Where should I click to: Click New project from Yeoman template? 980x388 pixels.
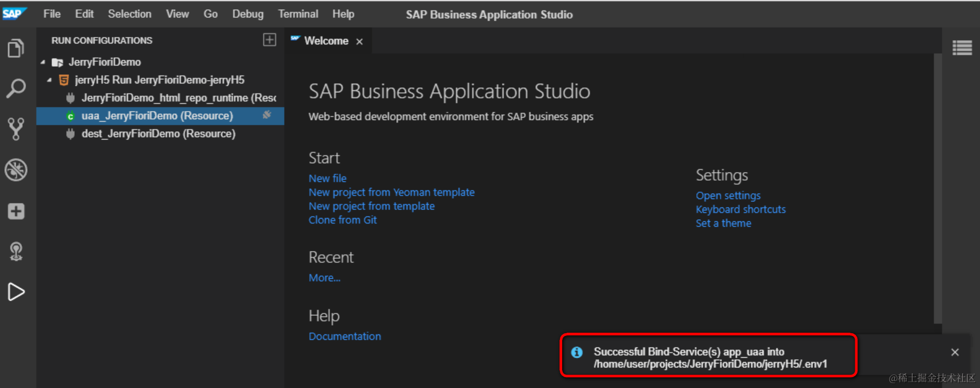click(391, 192)
